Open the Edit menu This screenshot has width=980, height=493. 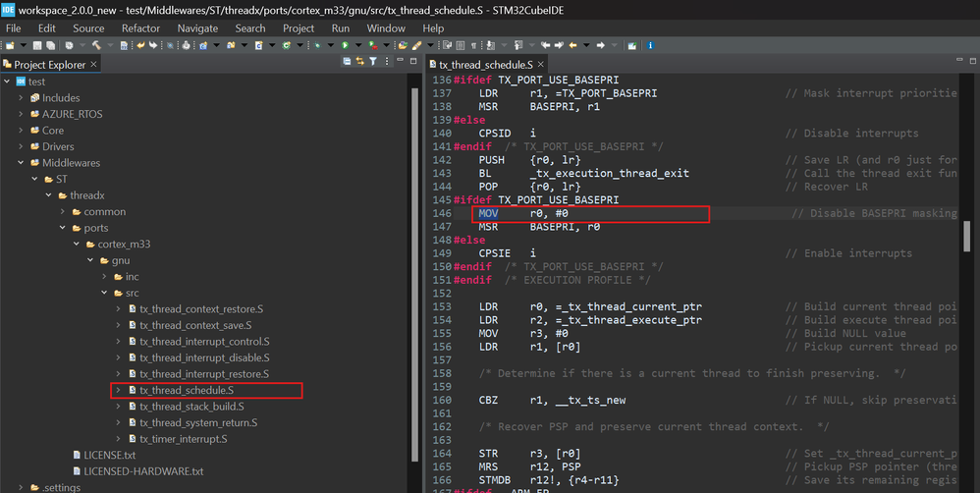[x=47, y=28]
